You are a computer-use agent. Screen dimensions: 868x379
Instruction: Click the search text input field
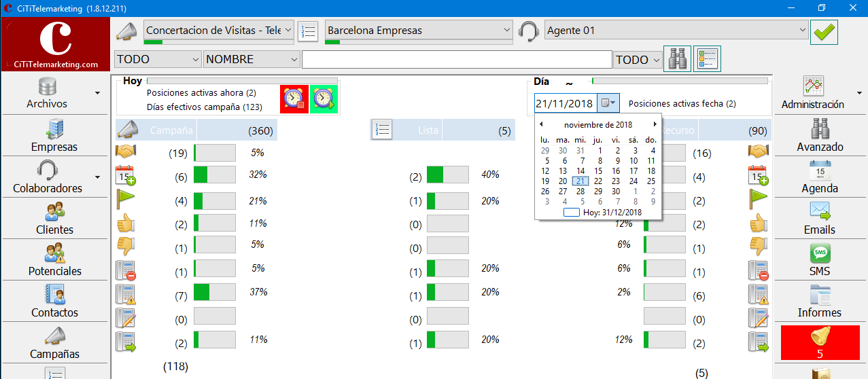coord(457,60)
